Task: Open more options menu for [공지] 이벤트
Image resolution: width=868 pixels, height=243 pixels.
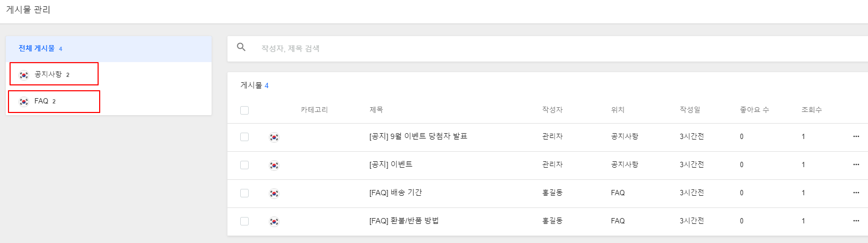Action: tap(856, 164)
